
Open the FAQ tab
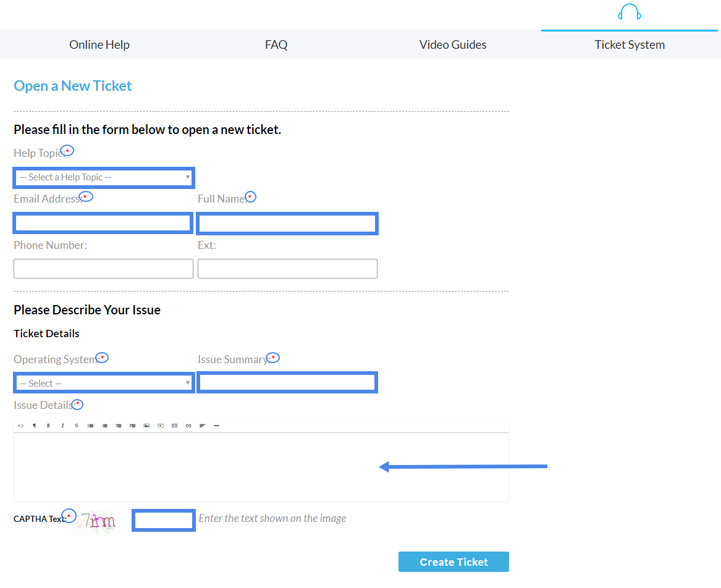(x=276, y=44)
